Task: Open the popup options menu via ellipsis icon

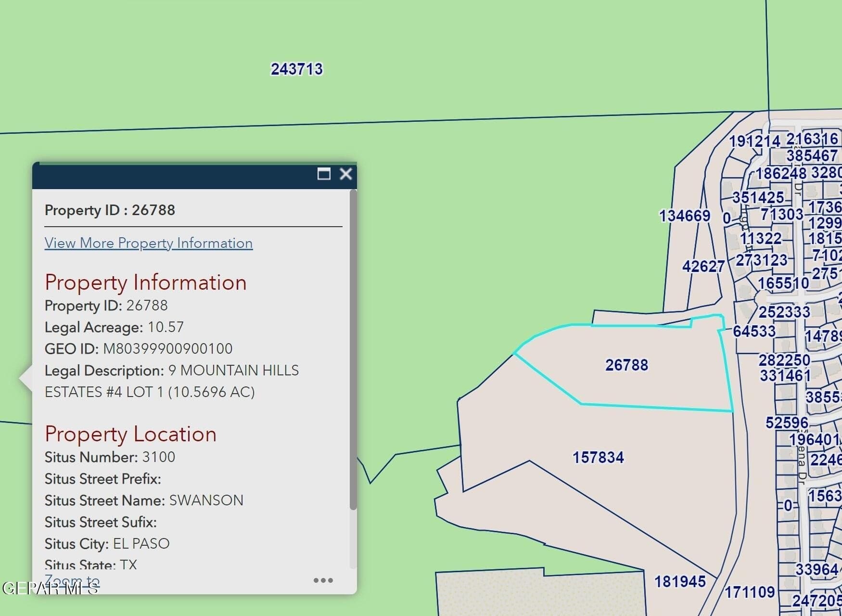Action: (x=324, y=580)
